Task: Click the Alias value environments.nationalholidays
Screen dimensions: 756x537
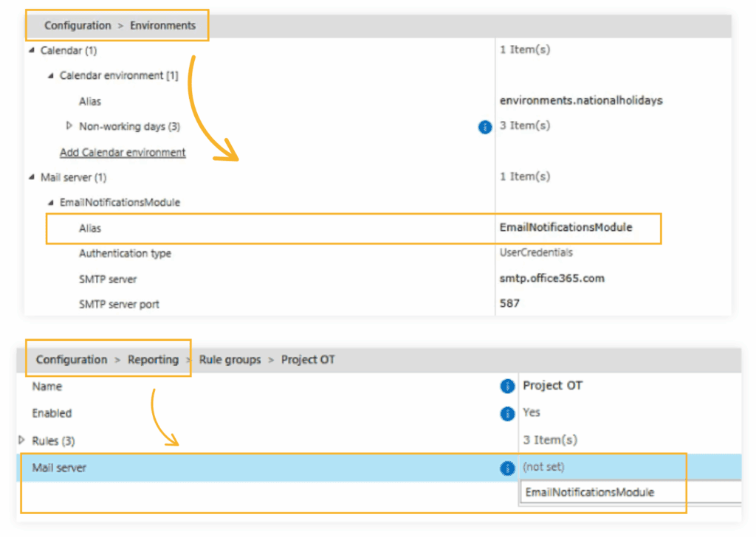Action: pyautogui.click(x=580, y=100)
